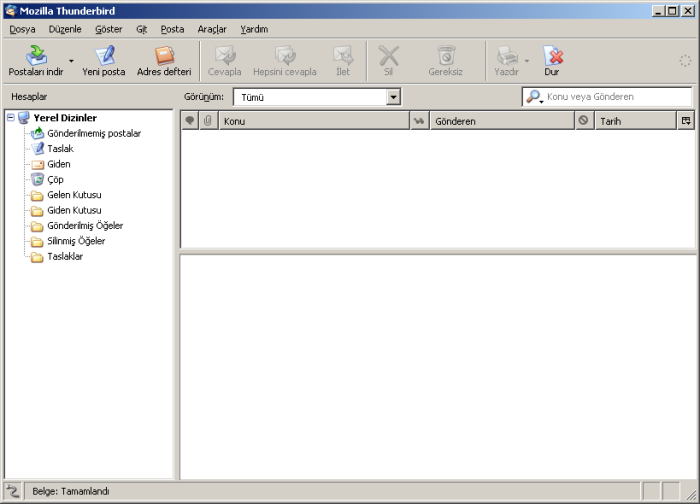The image size is (700, 504).
Task: Open the Postaları indir dropdown arrow
Action: point(71,61)
